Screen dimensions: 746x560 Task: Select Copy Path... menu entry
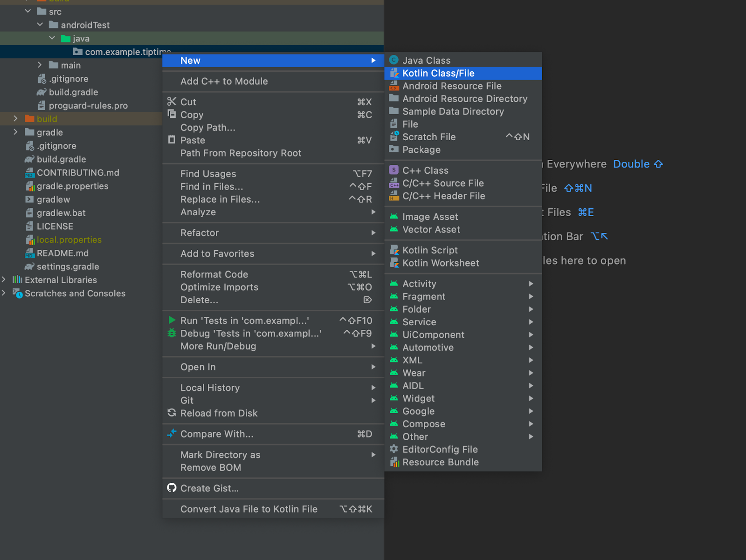pyautogui.click(x=207, y=128)
